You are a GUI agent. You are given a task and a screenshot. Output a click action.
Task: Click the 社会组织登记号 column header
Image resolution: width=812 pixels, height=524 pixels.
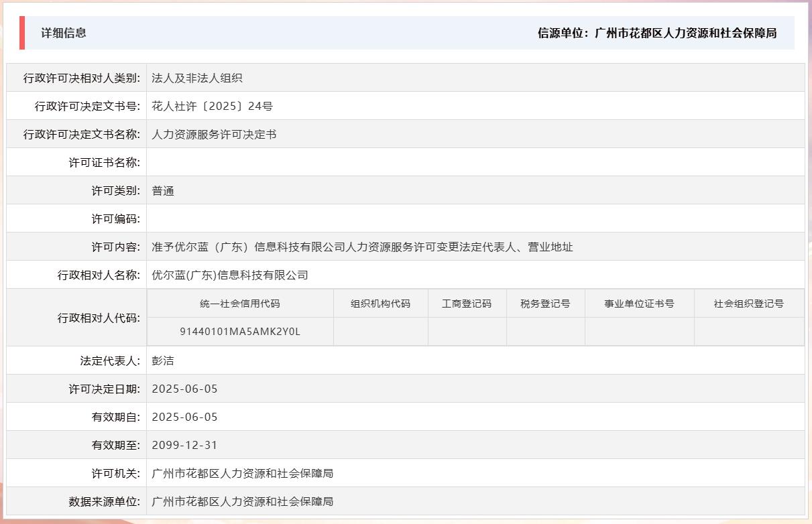pyautogui.click(x=748, y=303)
